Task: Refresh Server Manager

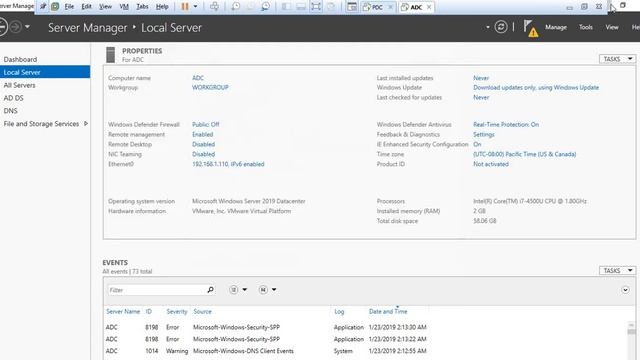Action: [x=501, y=27]
